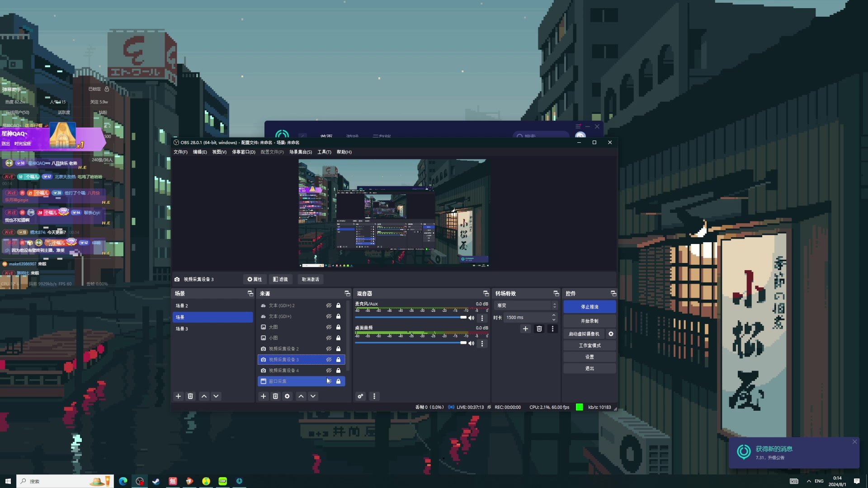Open 属性 properties in source toolbar

[255, 279]
